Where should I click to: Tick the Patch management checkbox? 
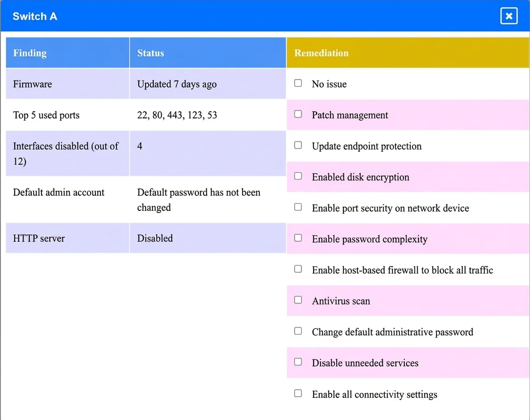[x=298, y=114]
